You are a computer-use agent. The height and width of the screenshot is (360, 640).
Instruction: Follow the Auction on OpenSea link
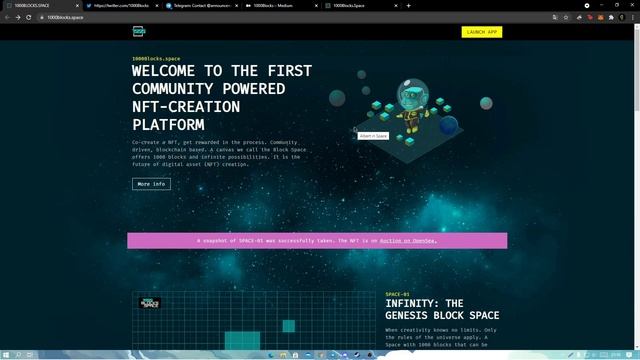tap(407, 241)
